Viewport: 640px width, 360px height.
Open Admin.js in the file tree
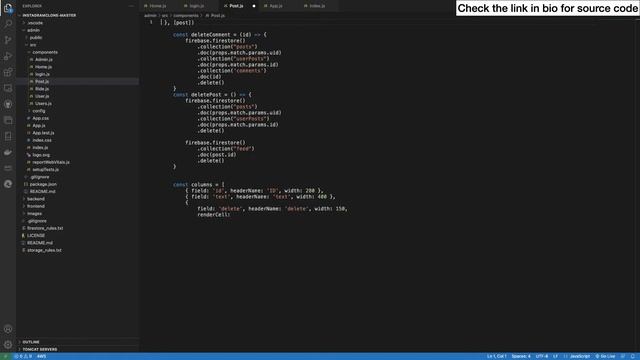(44, 60)
